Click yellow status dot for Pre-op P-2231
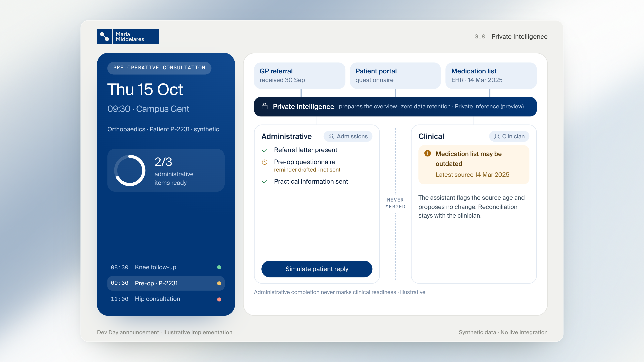Image resolution: width=644 pixels, height=362 pixels. click(x=219, y=283)
